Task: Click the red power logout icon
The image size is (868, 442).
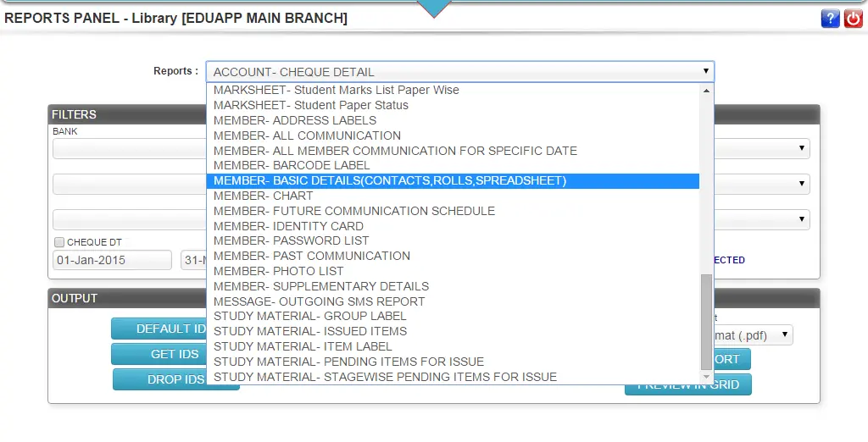Action: point(853,19)
